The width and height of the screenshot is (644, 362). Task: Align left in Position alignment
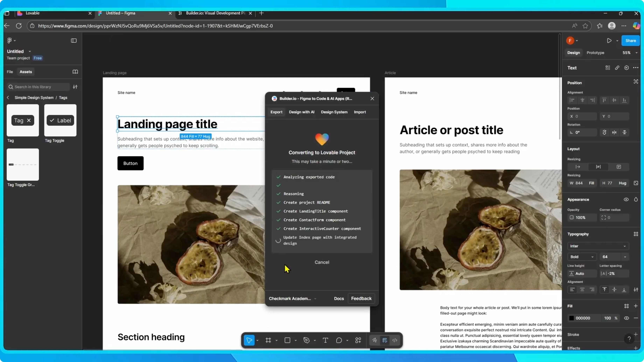[572, 100]
